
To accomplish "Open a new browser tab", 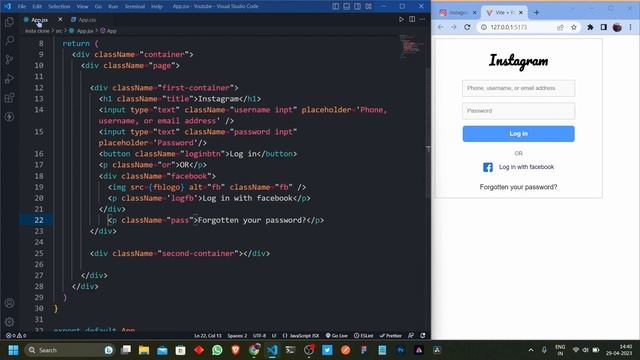I will [536, 13].
